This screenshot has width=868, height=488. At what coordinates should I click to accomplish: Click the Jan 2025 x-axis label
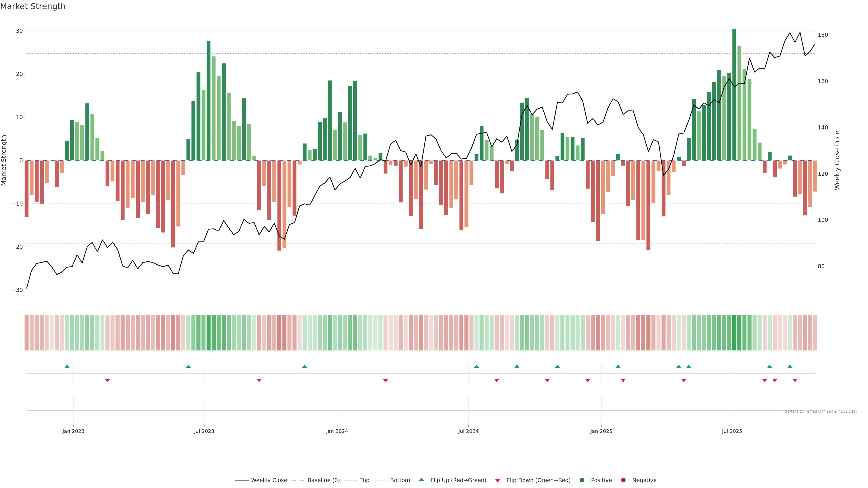601,431
